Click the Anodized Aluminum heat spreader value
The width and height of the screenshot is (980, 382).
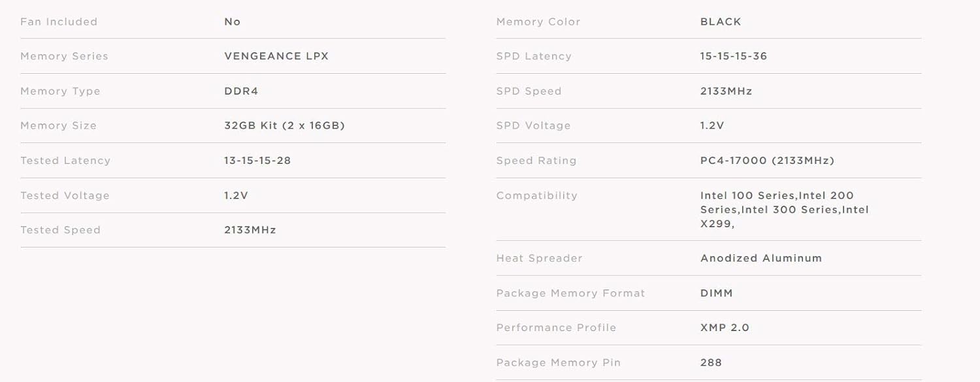761,259
